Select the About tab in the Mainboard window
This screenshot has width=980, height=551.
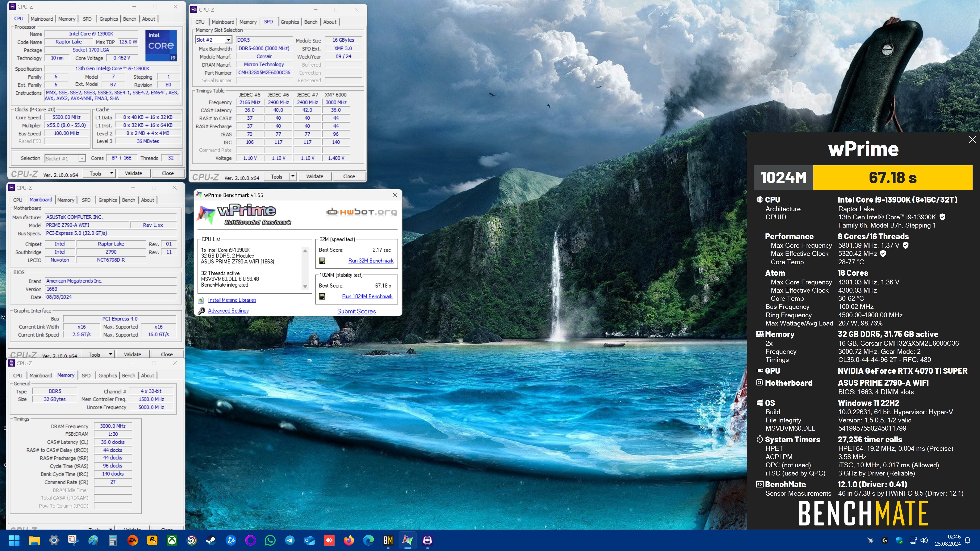pyautogui.click(x=148, y=200)
